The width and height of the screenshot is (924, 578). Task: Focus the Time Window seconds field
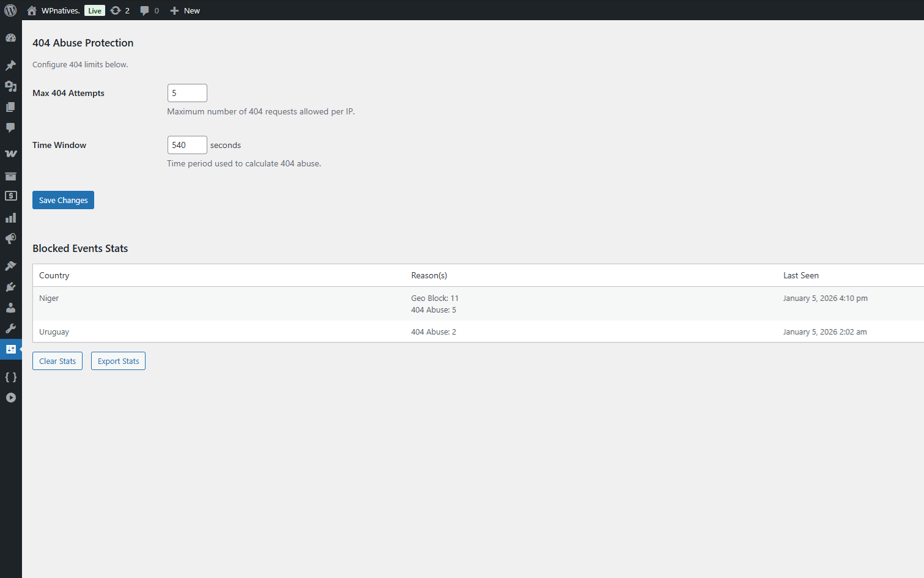click(187, 145)
